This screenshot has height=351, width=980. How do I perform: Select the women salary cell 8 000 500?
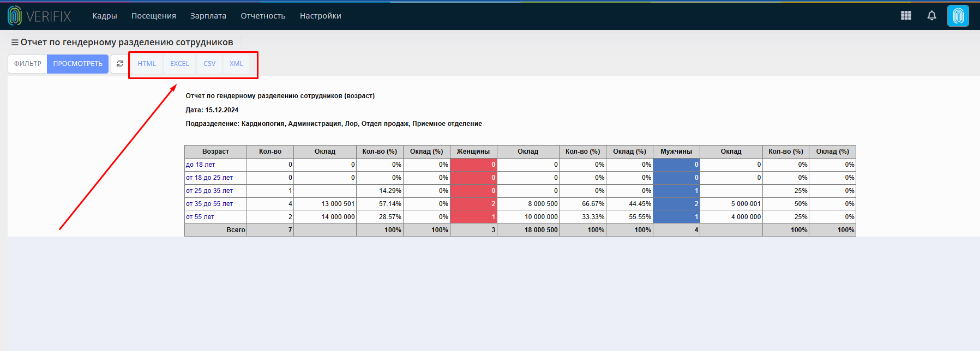[x=528, y=204]
